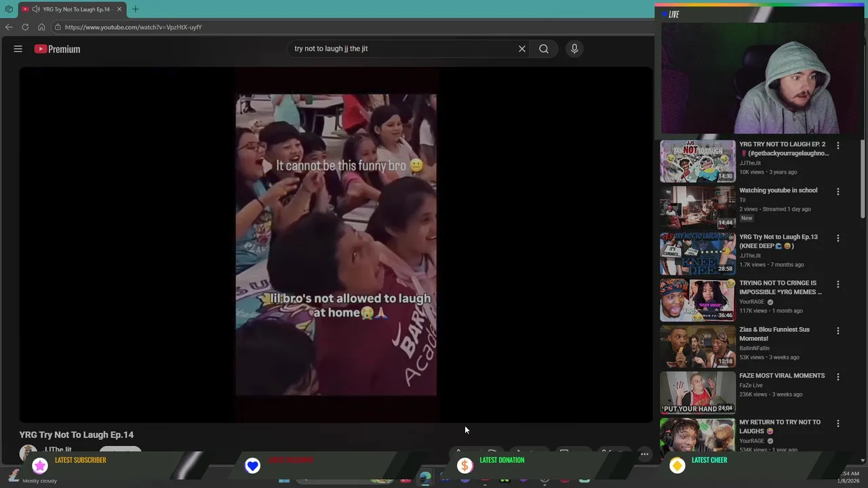Click '117K views · 1 month ago' text

point(771,310)
